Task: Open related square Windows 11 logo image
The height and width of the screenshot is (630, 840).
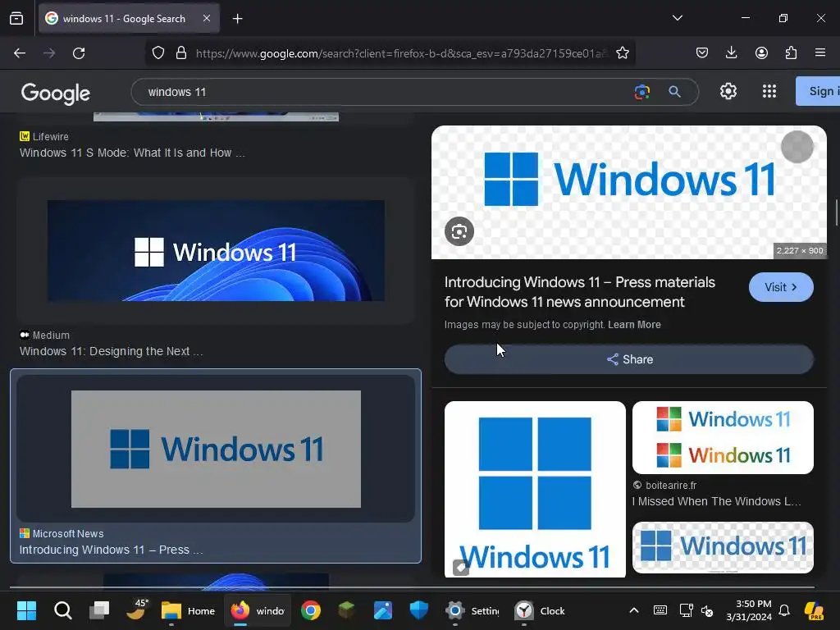Action: click(x=535, y=489)
